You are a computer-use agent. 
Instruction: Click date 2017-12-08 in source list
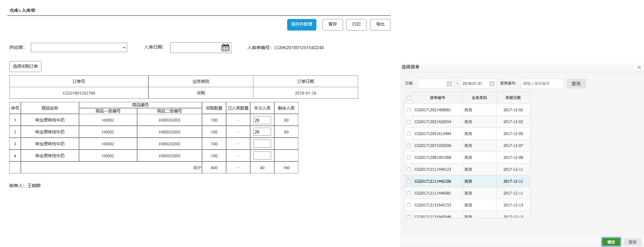point(513,158)
